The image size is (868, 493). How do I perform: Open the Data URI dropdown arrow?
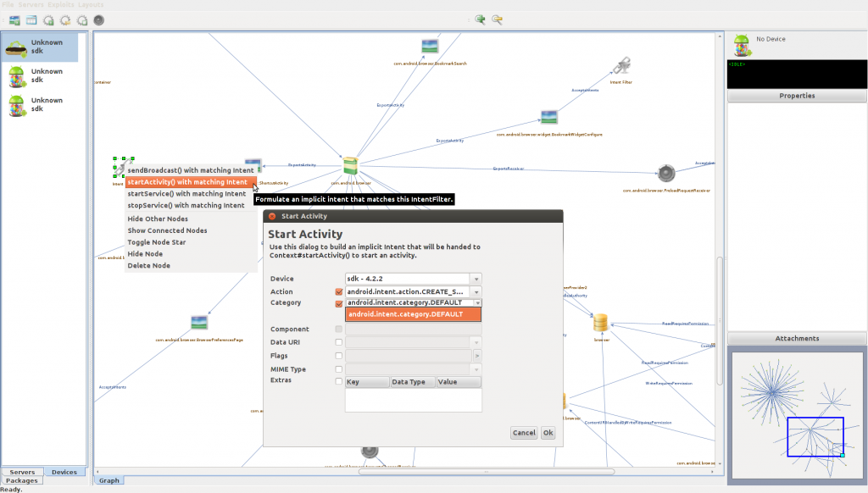click(x=476, y=342)
